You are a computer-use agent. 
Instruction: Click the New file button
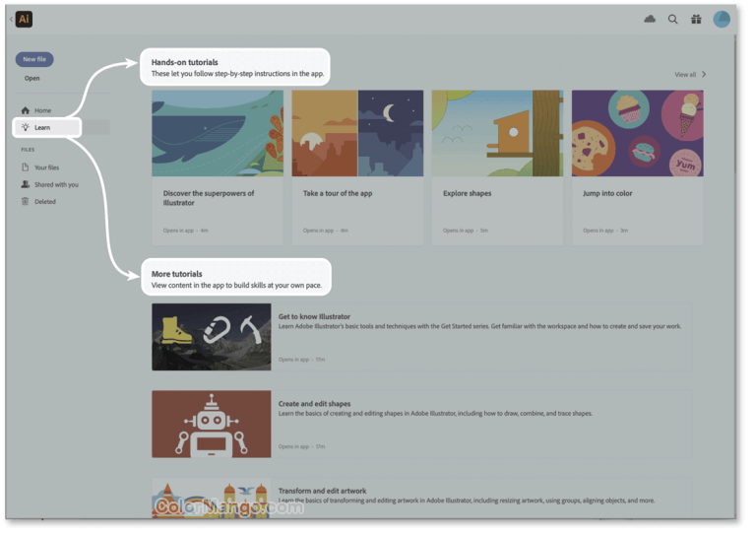point(34,60)
